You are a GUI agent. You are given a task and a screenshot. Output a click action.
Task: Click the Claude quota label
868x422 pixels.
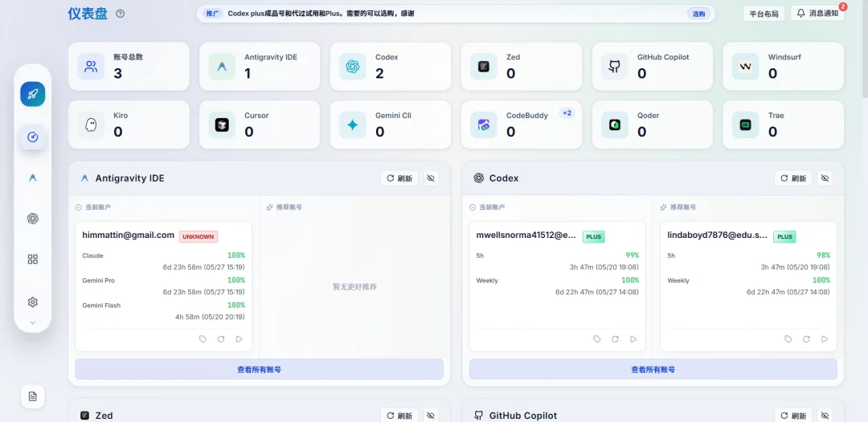pyautogui.click(x=92, y=256)
